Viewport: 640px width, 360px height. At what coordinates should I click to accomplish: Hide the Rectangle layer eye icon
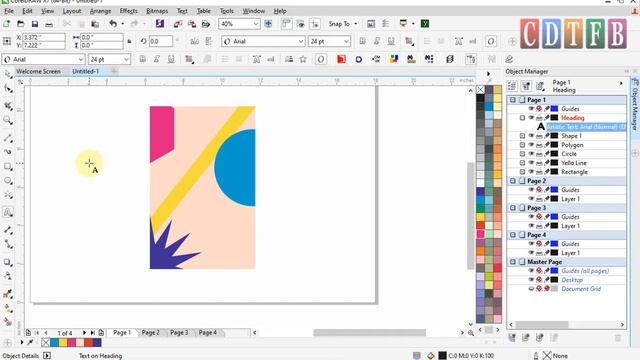coord(531,171)
